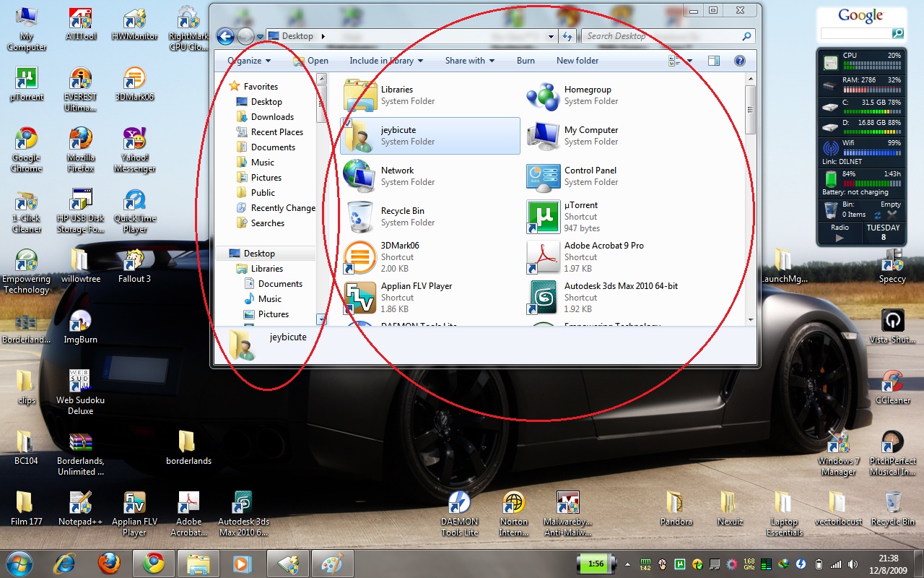Open the address bar history dropdown
This screenshot has width=924, height=578.
(x=551, y=36)
